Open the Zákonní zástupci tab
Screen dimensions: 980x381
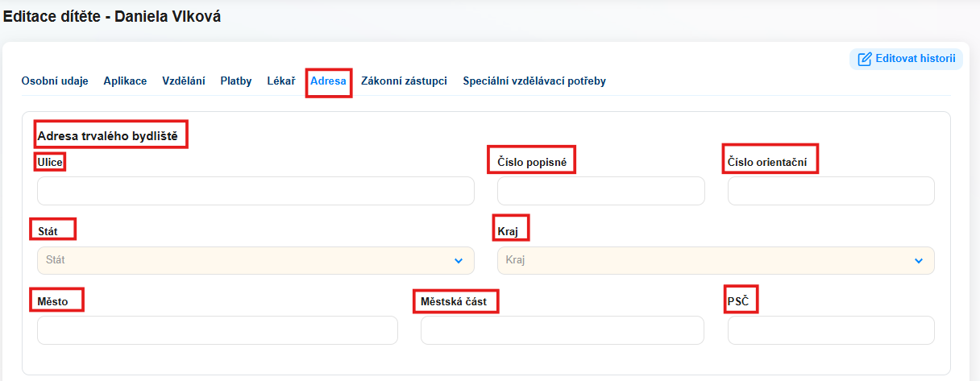click(404, 81)
